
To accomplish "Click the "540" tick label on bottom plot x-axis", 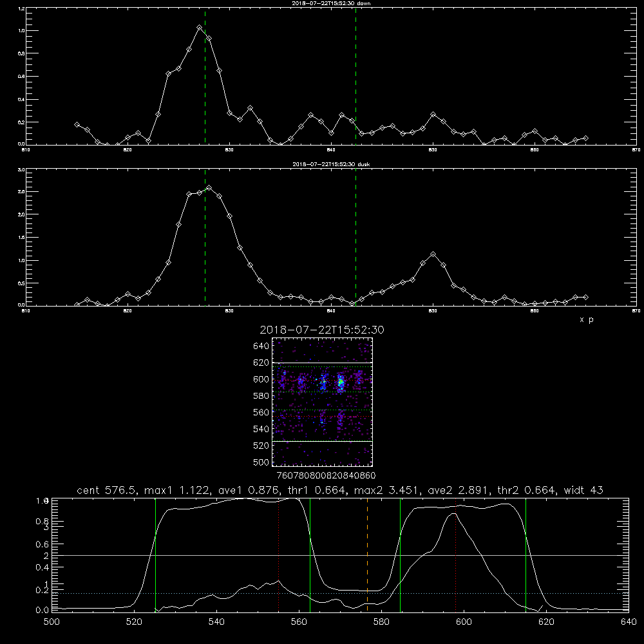I will coord(216,622).
